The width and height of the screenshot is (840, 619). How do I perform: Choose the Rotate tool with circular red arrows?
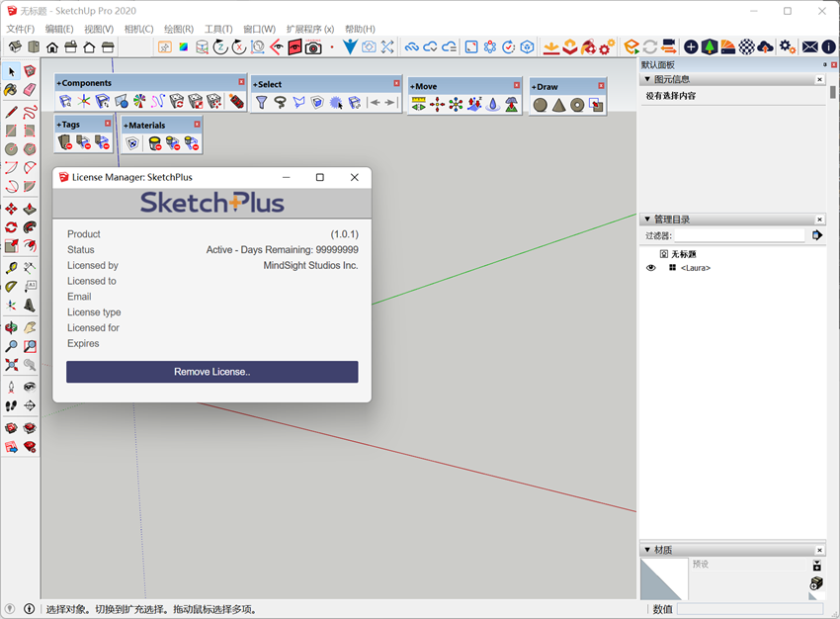[11, 227]
